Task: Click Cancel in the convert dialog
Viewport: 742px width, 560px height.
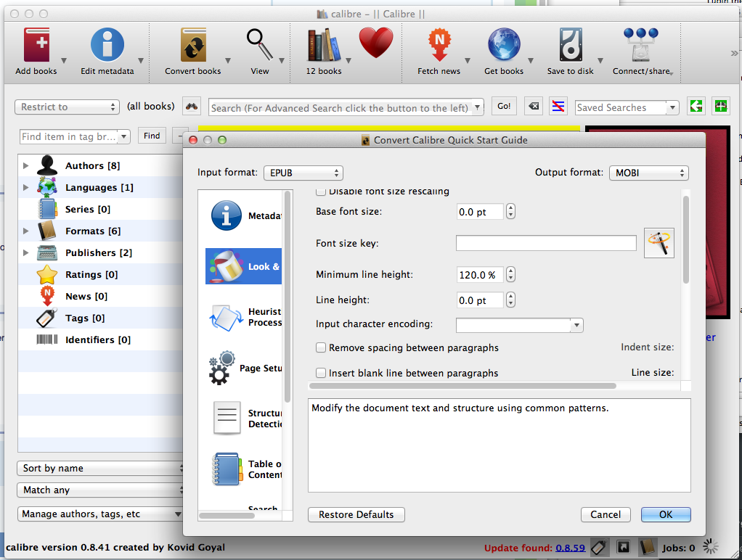Action: pos(606,514)
